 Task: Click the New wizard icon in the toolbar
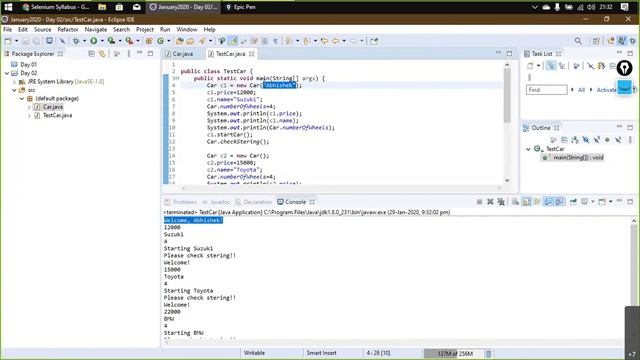[8, 41]
